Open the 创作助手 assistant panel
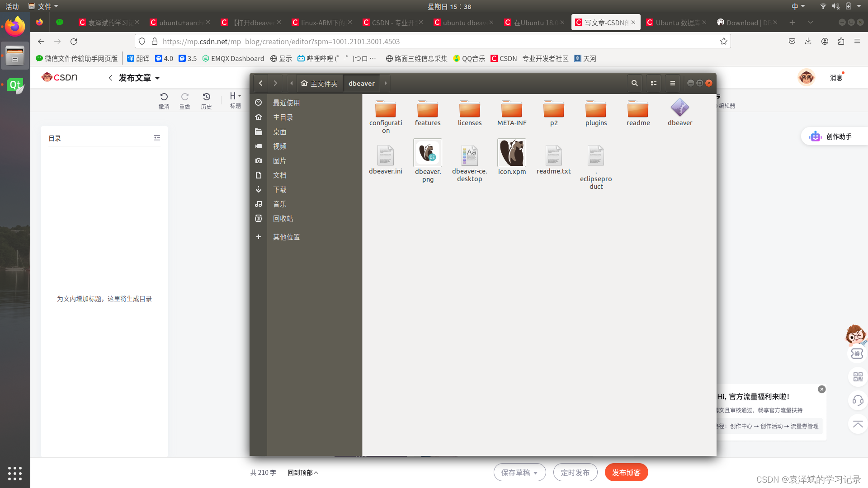868x488 pixels. pyautogui.click(x=834, y=136)
